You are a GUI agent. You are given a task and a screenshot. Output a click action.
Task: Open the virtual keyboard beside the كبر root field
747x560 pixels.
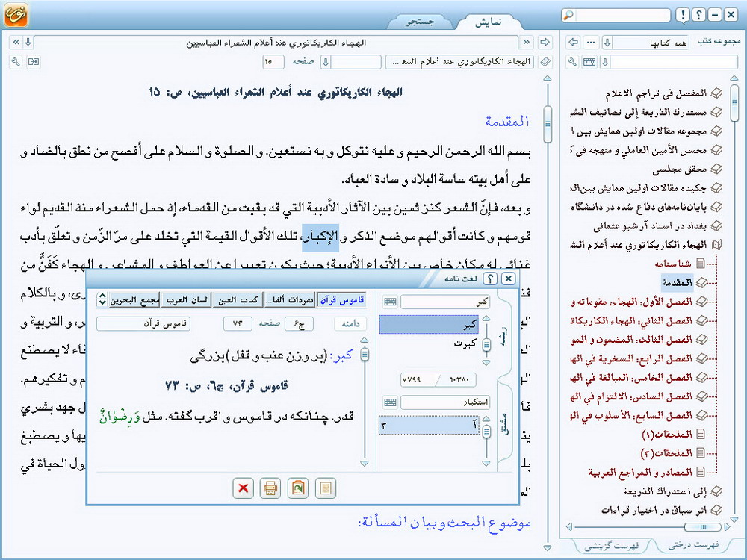point(390,302)
